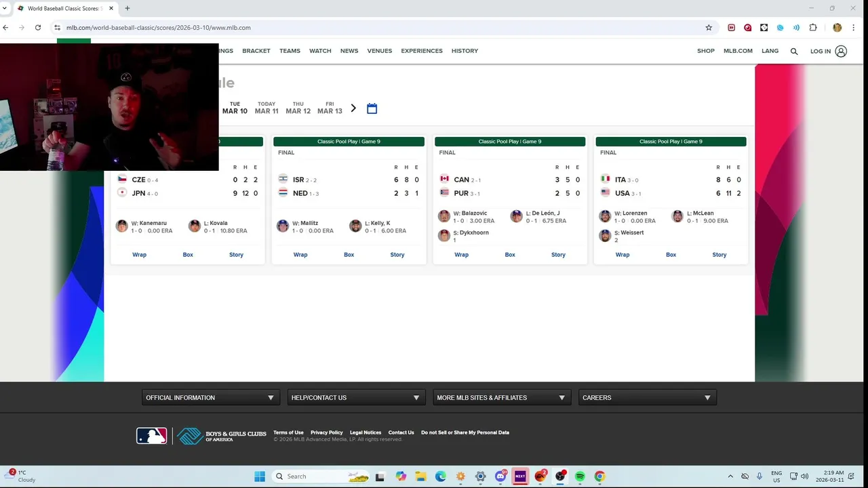868x488 pixels.
Task: Click Mallitz's player headshot
Action: coord(283,226)
